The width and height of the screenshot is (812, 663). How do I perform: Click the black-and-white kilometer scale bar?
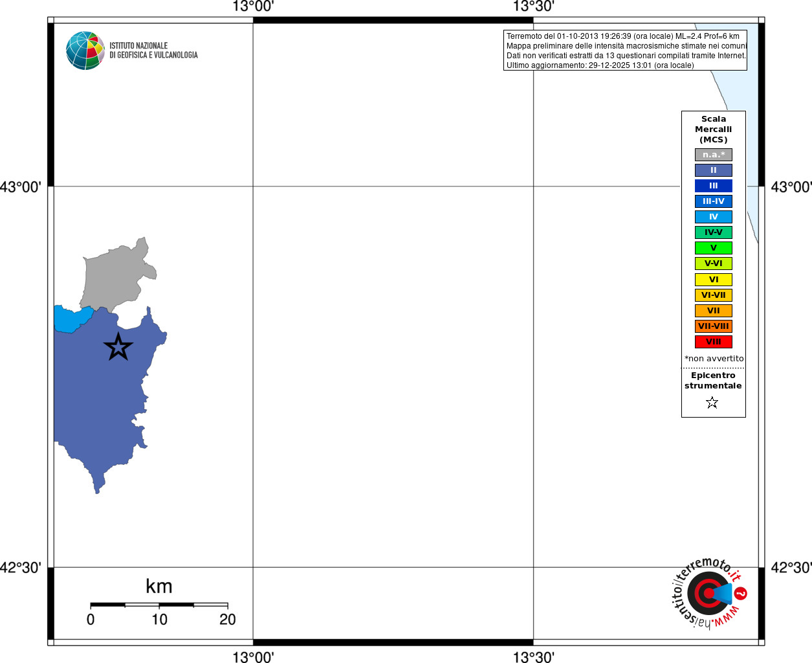click(x=159, y=605)
